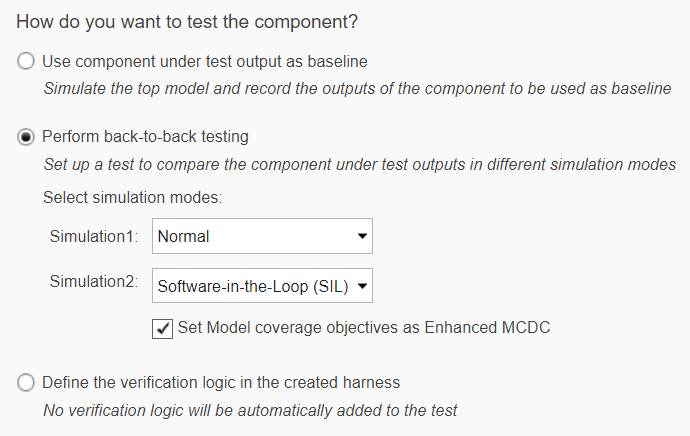Select the 'Use component under test output as baseline' radio button
The image size is (690, 436).
click(x=26, y=61)
